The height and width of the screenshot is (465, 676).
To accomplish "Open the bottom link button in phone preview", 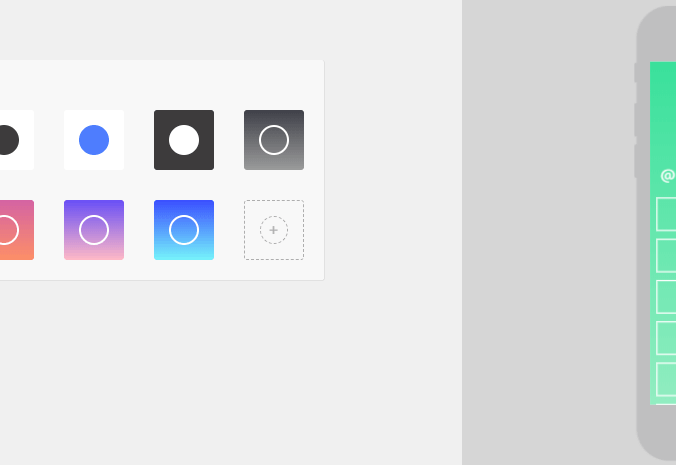I will [666, 379].
